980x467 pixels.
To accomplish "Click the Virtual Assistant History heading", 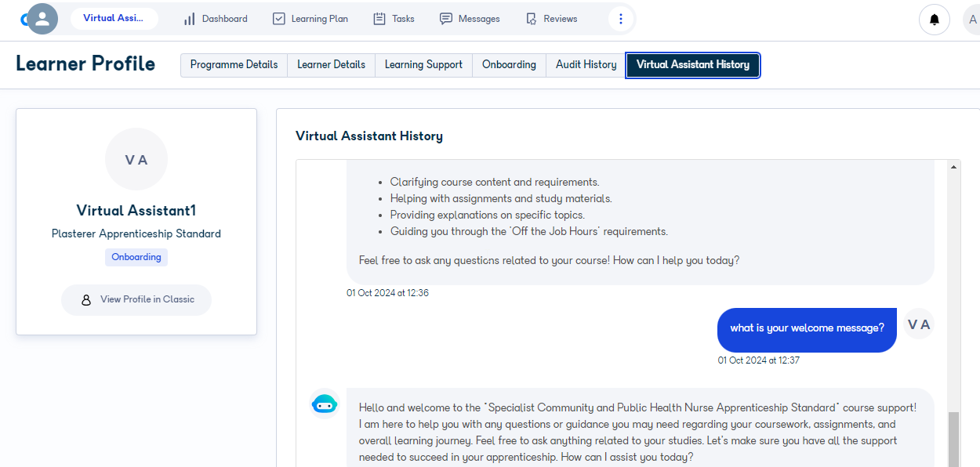I will click(x=369, y=136).
